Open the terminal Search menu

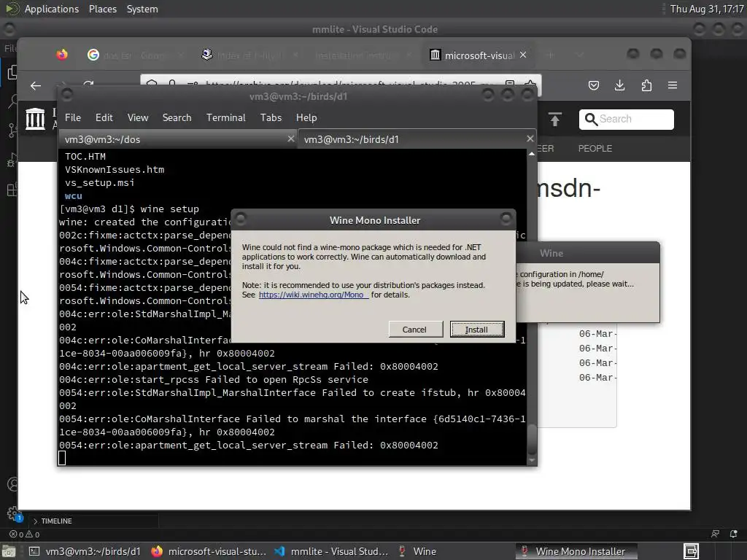177,117
